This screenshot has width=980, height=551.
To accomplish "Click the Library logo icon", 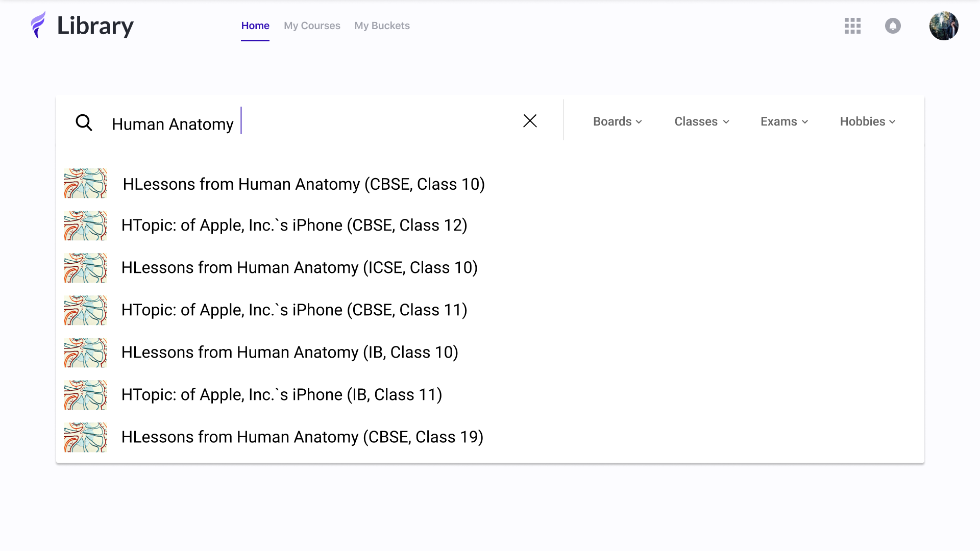I will (x=38, y=26).
